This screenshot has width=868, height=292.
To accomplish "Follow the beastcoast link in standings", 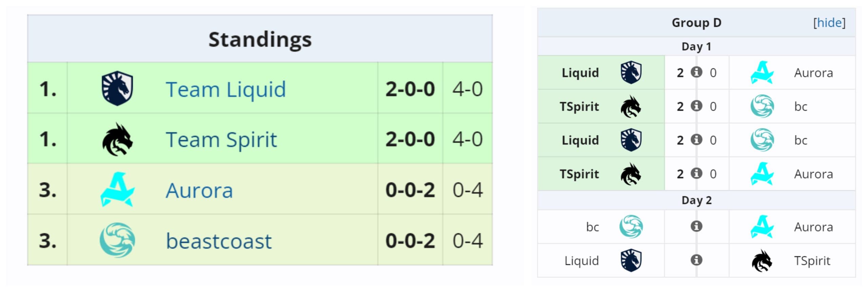I will [219, 241].
